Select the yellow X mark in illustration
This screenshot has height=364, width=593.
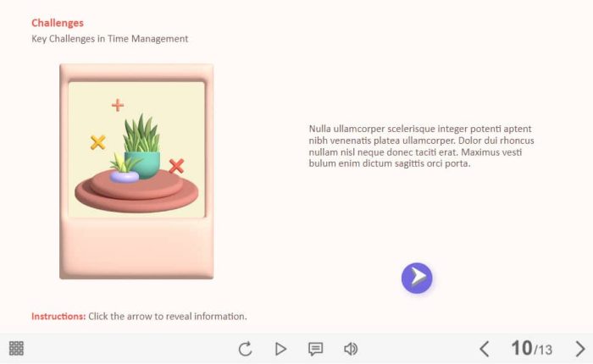98,142
